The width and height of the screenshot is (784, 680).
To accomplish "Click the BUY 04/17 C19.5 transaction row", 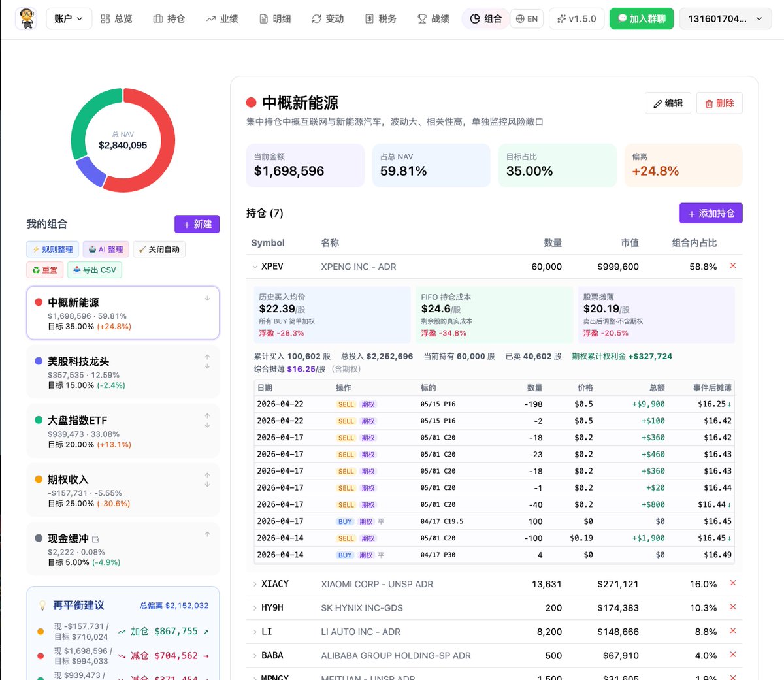I will (494, 521).
